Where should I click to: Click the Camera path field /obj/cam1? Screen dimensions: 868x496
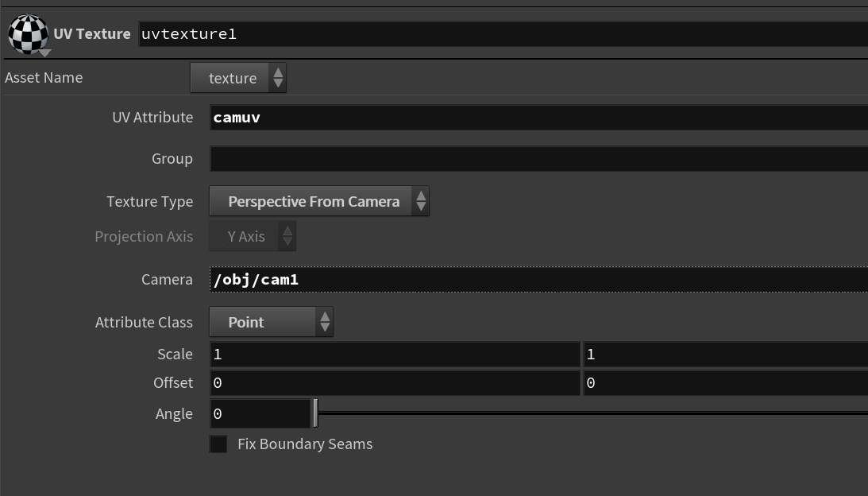pyautogui.click(x=538, y=279)
